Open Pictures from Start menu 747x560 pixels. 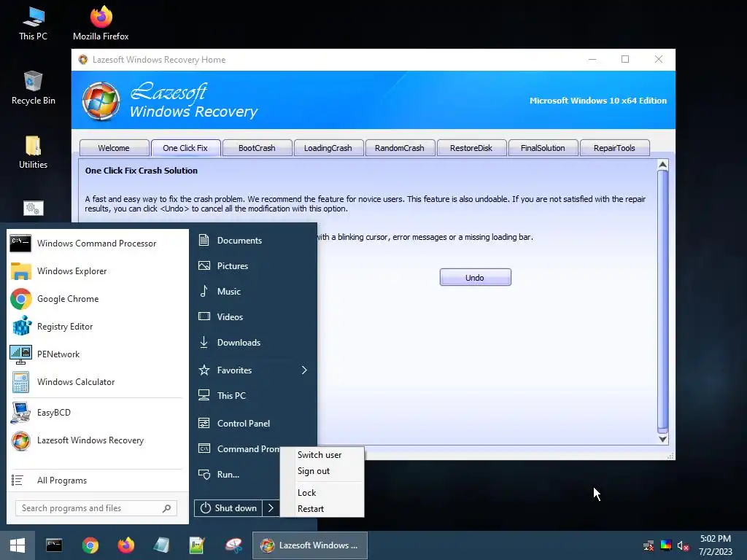click(253, 265)
